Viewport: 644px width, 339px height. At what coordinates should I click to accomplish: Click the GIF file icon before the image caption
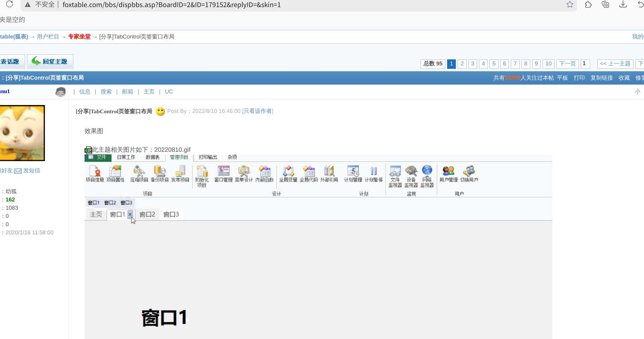pos(88,150)
